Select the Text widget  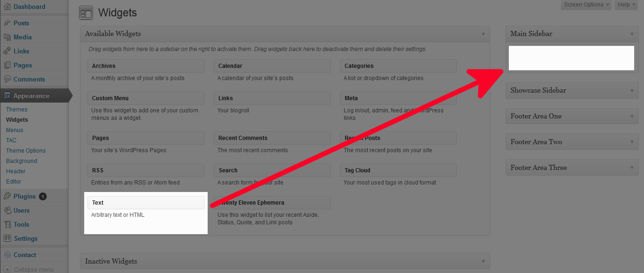(x=145, y=203)
